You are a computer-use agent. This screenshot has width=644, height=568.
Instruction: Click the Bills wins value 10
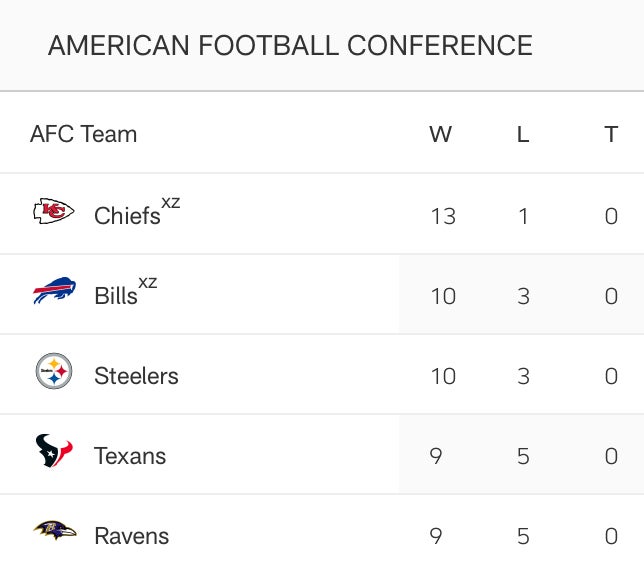(442, 296)
